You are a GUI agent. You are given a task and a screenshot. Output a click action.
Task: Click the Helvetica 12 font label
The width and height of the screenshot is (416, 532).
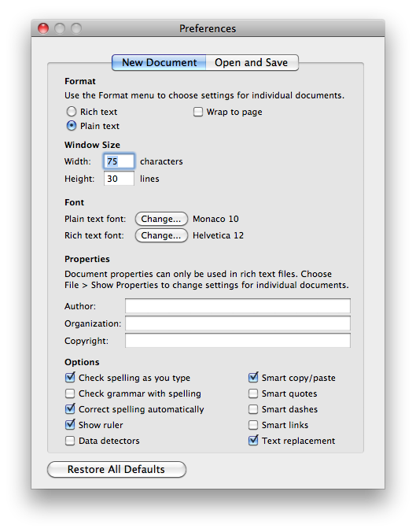coord(218,235)
